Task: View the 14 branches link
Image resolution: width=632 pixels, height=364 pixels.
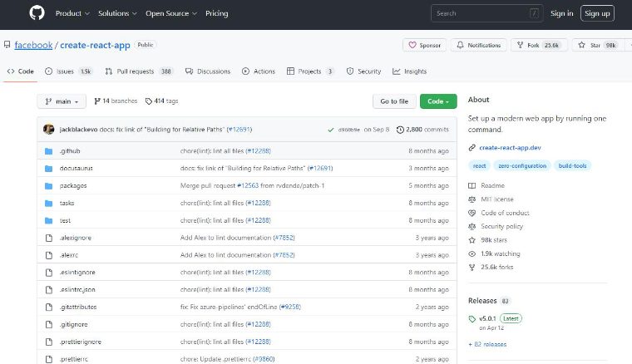Action: pos(116,101)
